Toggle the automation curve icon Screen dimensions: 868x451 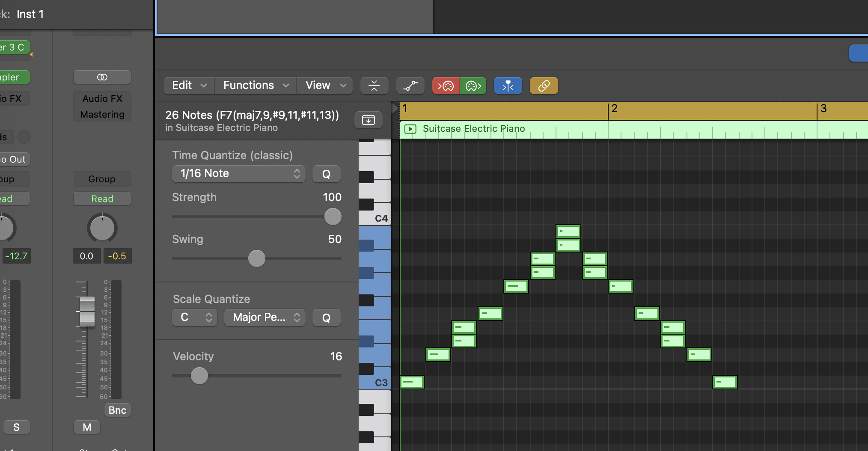[410, 86]
